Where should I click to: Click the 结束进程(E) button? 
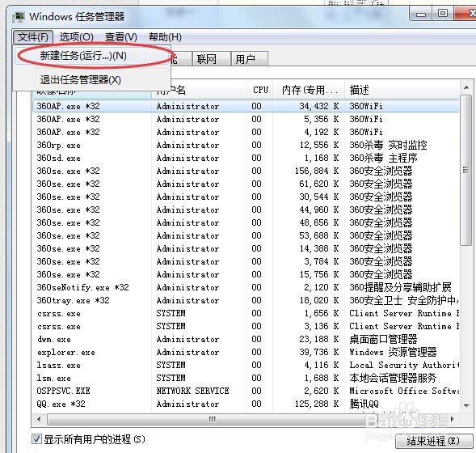pos(433,441)
